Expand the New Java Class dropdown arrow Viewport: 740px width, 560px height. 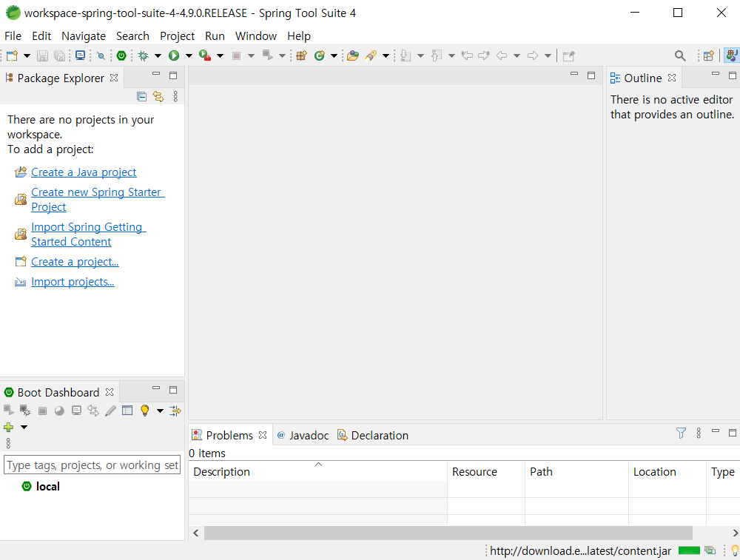point(334,55)
